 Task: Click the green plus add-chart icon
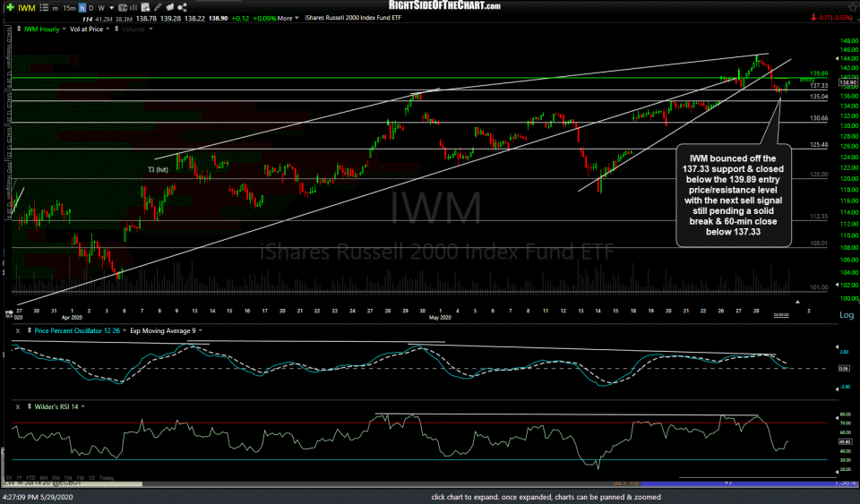pyautogui.click(x=10, y=8)
